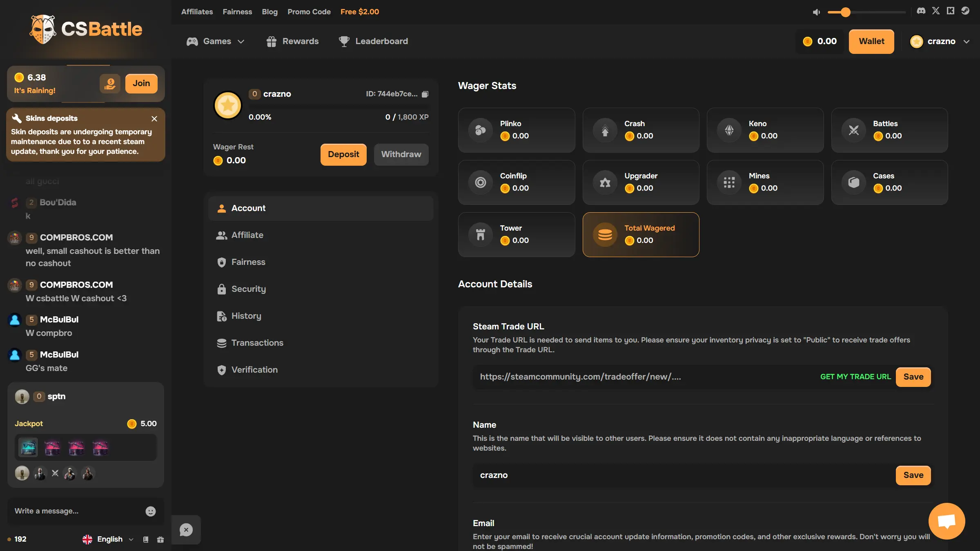The width and height of the screenshot is (980, 551).
Task: Copy the user ID
Action: tap(425, 94)
